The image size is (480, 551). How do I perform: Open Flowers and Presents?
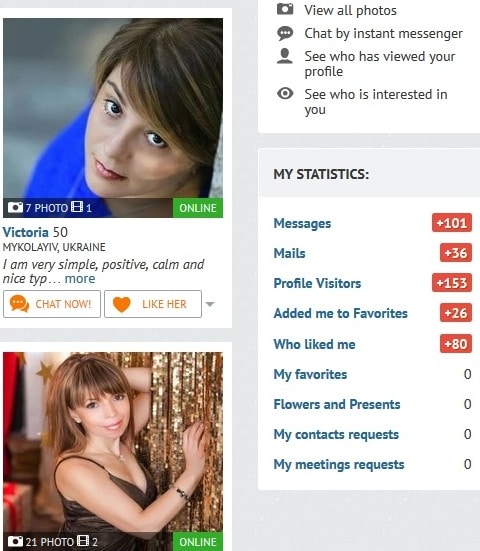[x=337, y=404]
